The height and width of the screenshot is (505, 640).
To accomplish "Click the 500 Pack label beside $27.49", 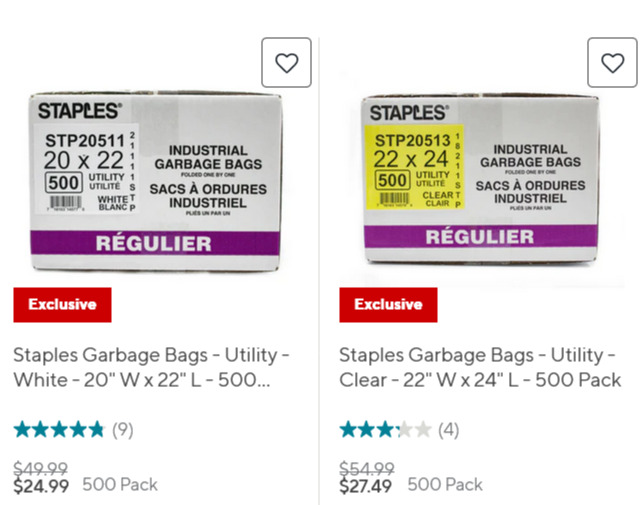I will (x=445, y=485).
